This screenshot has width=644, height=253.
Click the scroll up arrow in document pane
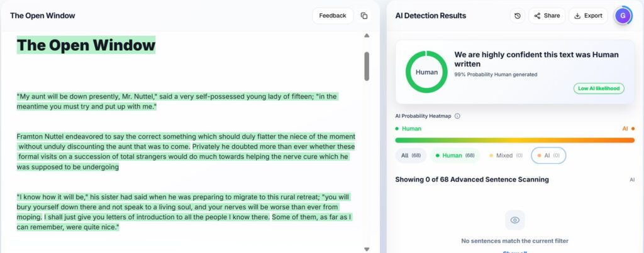coord(367,36)
